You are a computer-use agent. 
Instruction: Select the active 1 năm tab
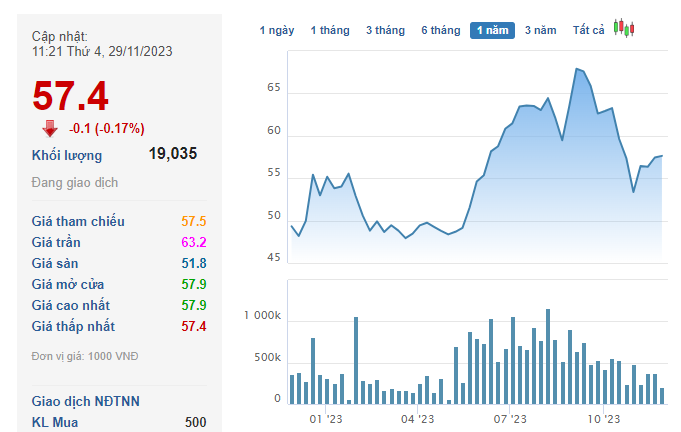[x=492, y=31]
